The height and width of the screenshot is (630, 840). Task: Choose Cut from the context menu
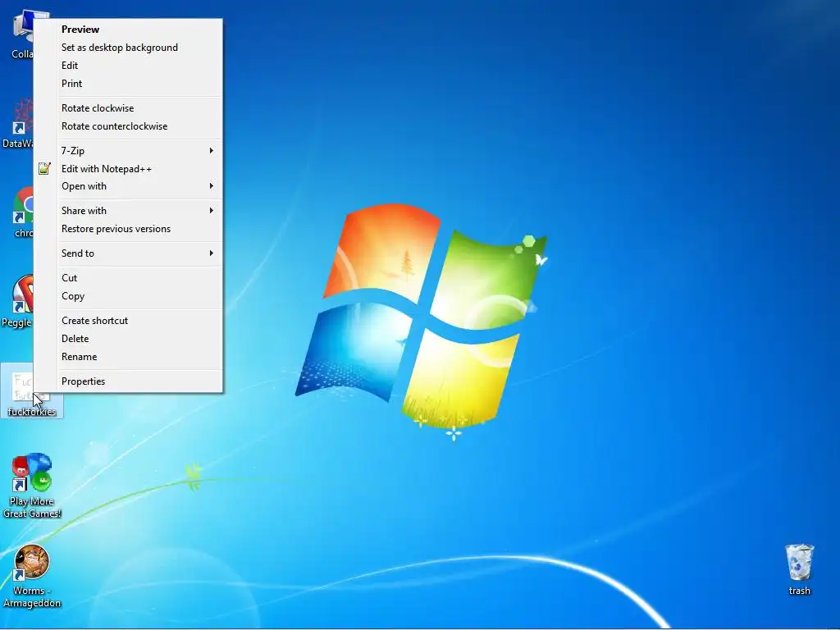click(128, 278)
